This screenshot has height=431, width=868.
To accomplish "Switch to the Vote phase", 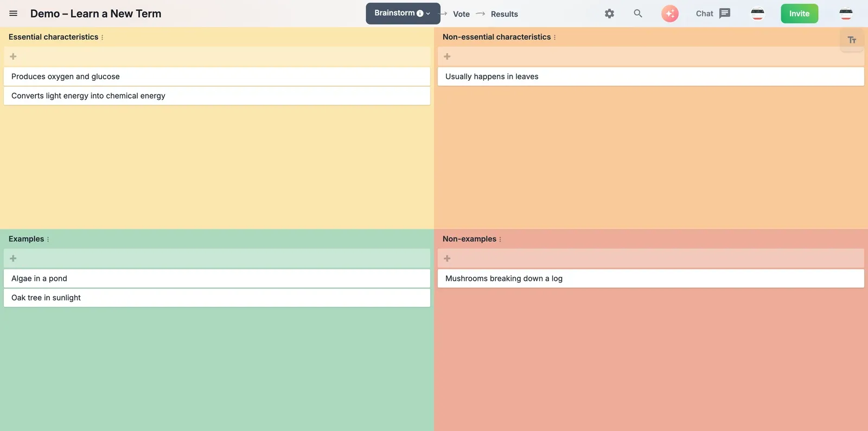I will pos(461,14).
